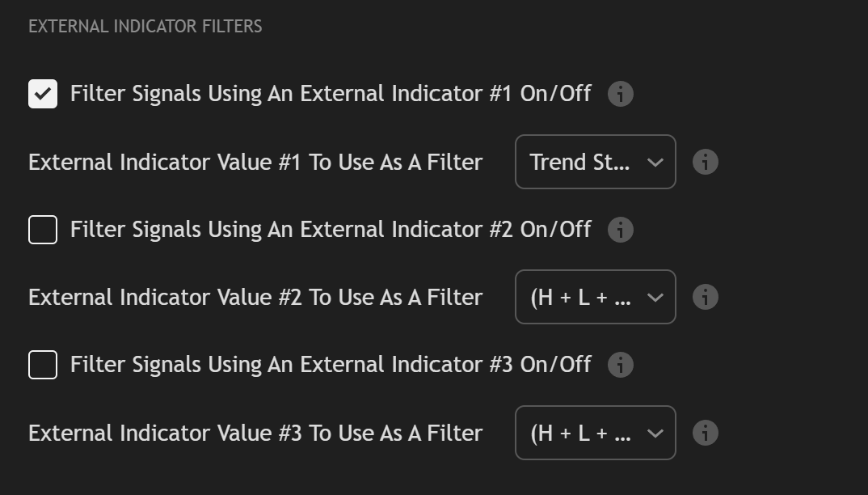
Task: Click the Filter Signals #2 On/Off label
Action: click(330, 230)
